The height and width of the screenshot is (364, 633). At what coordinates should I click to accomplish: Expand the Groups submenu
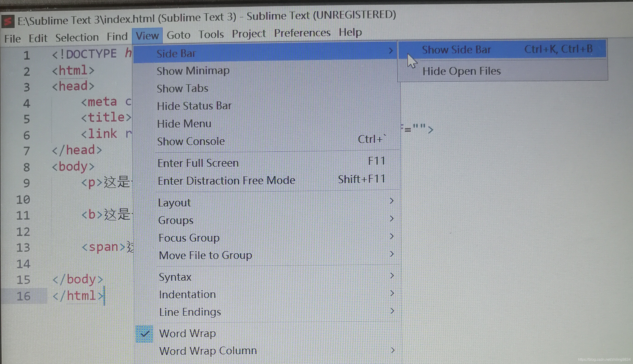pyautogui.click(x=268, y=220)
